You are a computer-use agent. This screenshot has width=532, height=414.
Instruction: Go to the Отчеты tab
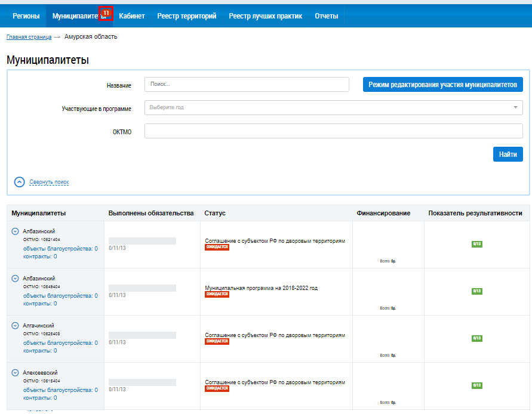pos(326,16)
